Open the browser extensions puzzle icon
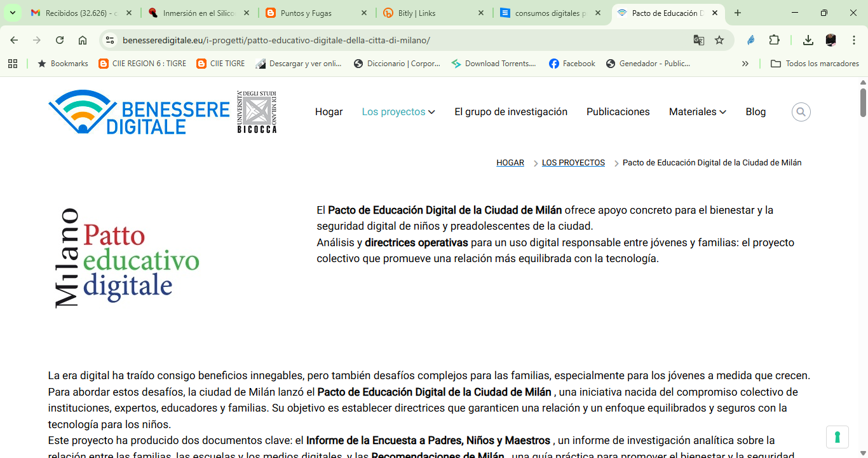 tap(774, 39)
